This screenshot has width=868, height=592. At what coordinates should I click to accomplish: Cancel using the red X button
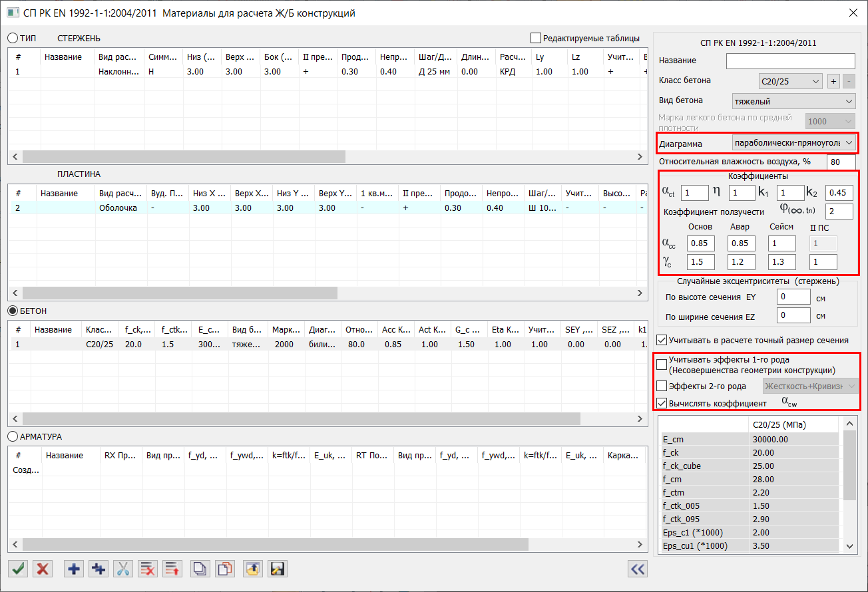point(43,569)
